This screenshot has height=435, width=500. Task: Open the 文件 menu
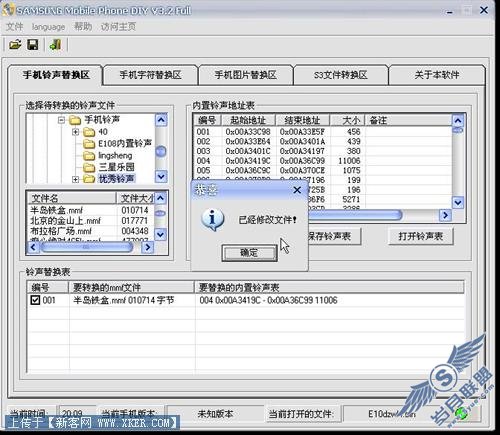(14, 26)
